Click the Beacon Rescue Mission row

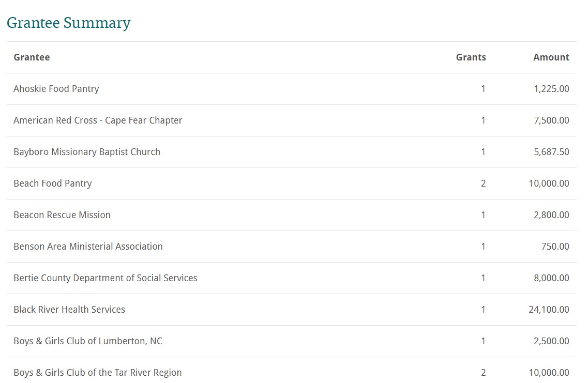click(x=291, y=215)
